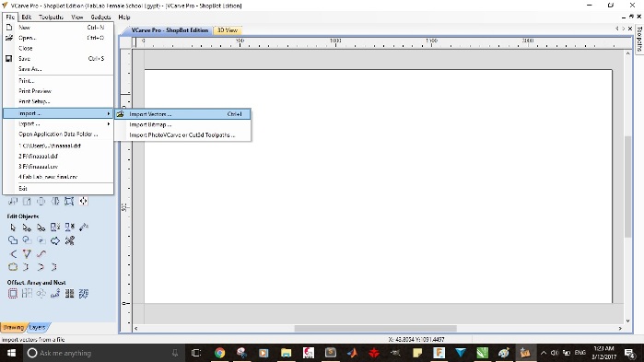Open the Offset vectors tool
The width and height of the screenshot is (644, 362).
tap(13, 294)
